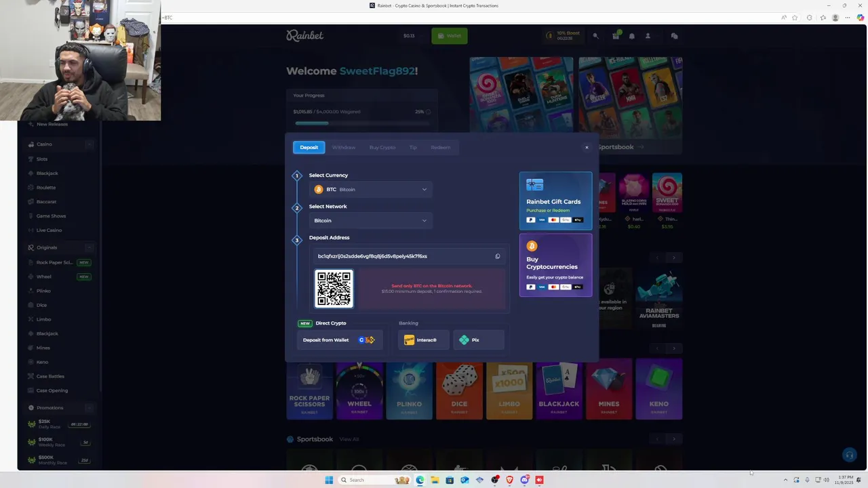Open the Rainbet Gift Cards card
868x488 pixels.
(555, 201)
